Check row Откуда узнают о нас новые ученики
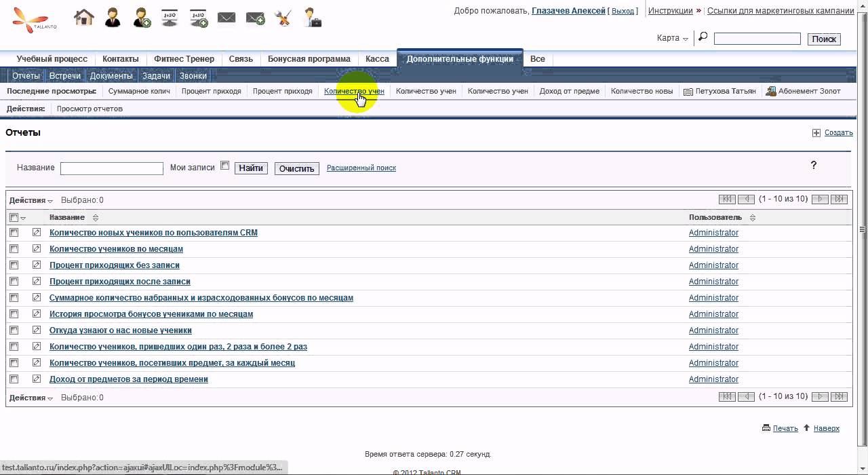The height and width of the screenshot is (475, 868). click(x=14, y=330)
